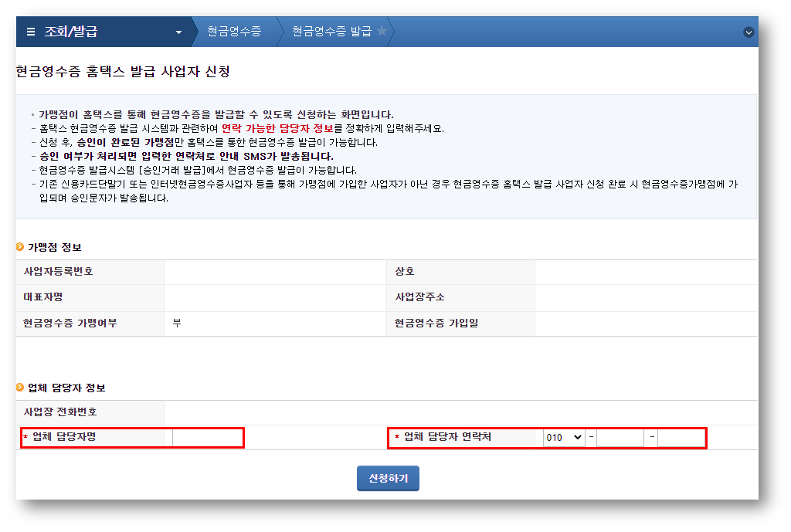Click the 업체 담당자 연락처 label
The image size is (791, 532).
point(447,437)
